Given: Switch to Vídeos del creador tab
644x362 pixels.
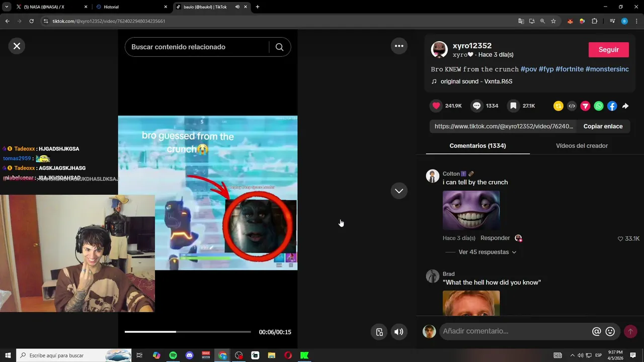Looking at the screenshot, I should pyautogui.click(x=582, y=146).
